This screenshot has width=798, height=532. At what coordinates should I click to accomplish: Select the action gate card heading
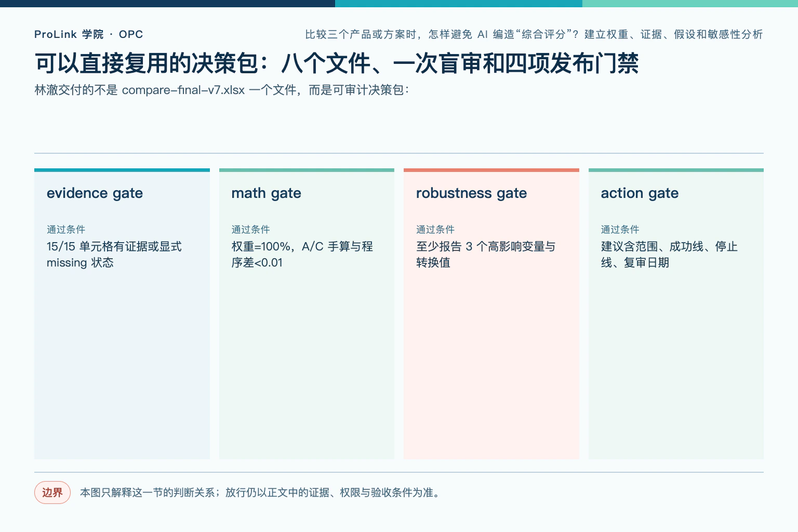click(x=640, y=193)
